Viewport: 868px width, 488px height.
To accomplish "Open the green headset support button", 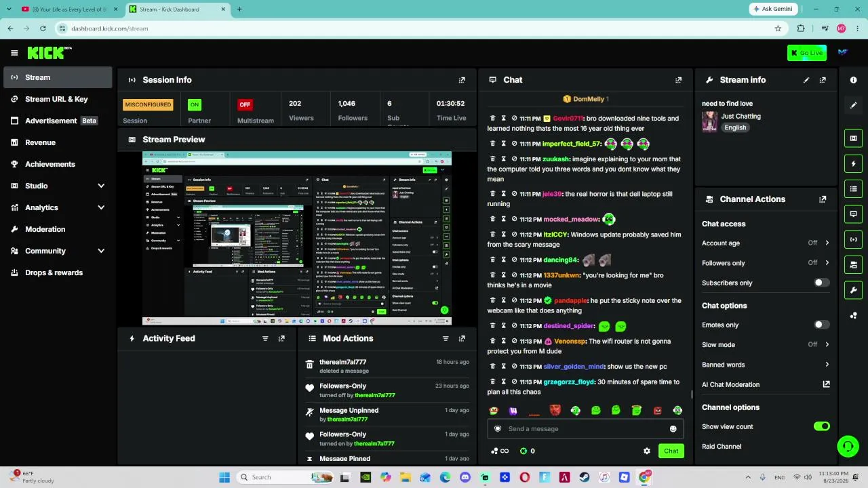I will click(848, 446).
